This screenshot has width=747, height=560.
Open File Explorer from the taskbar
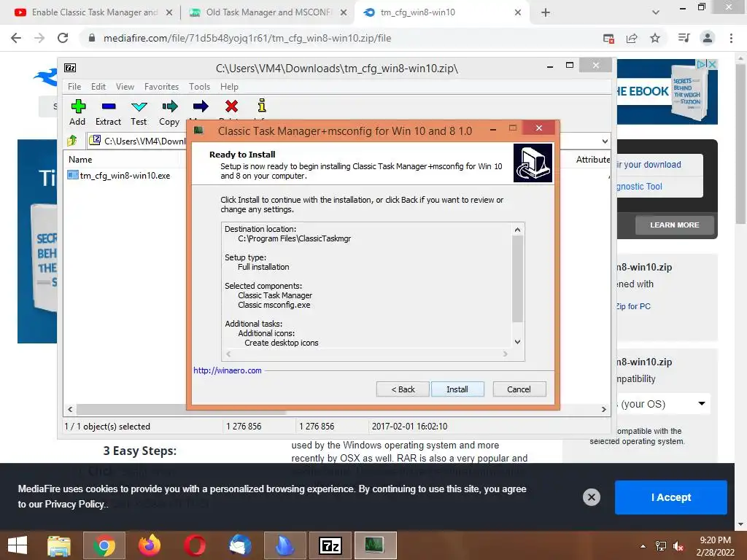(x=59, y=545)
